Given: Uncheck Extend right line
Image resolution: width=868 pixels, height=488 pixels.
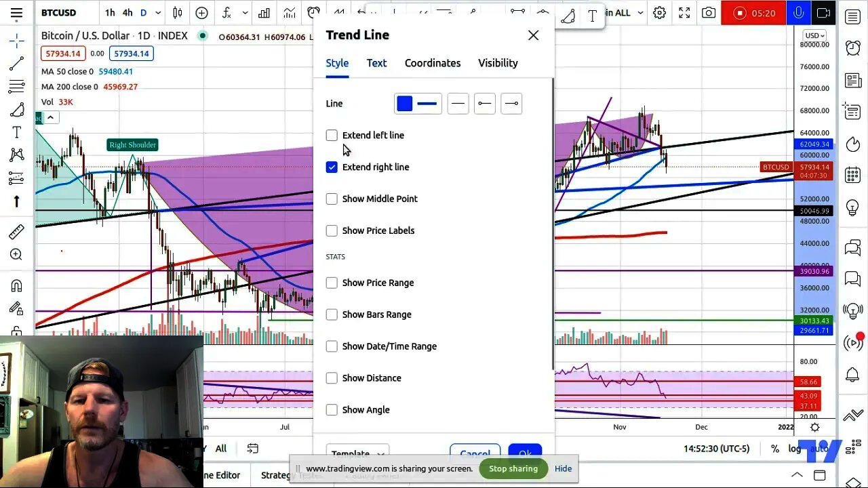Looking at the screenshot, I should click(332, 167).
